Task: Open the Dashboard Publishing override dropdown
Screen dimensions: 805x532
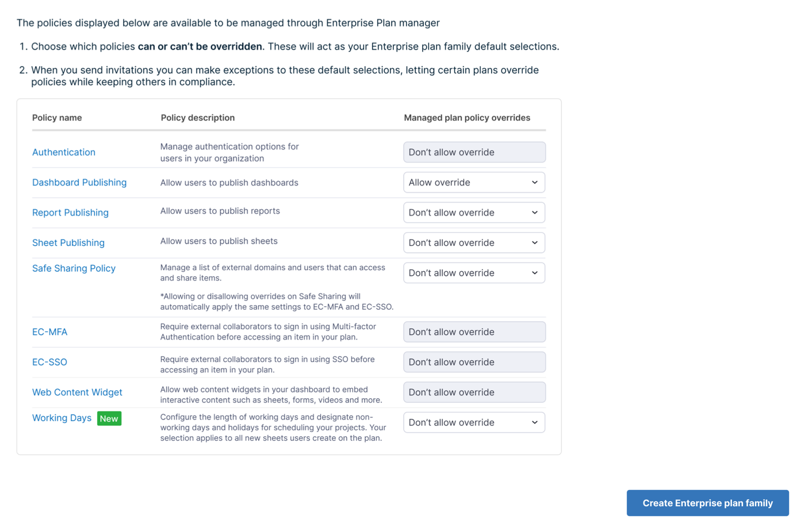Action: point(474,182)
